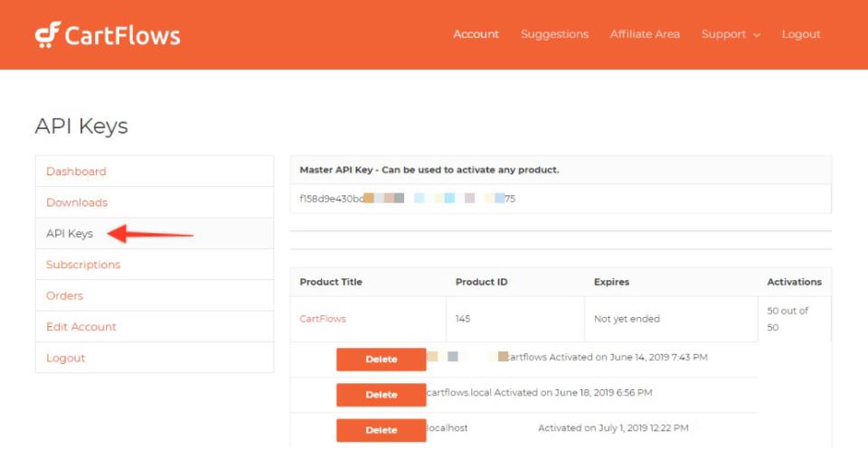Viewport: 868px width, 458px height.
Task: Select the Master API Key value
Action: [407, 199]
